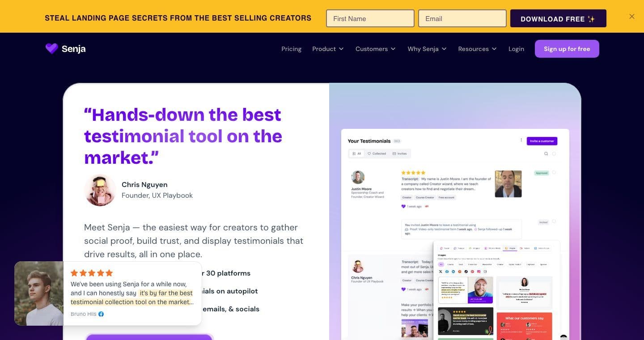The width and height of the screenshot is (644, 340).
Task: Click the Approved badge on Justin Moore's testimonial
Action: click(542, 173)
